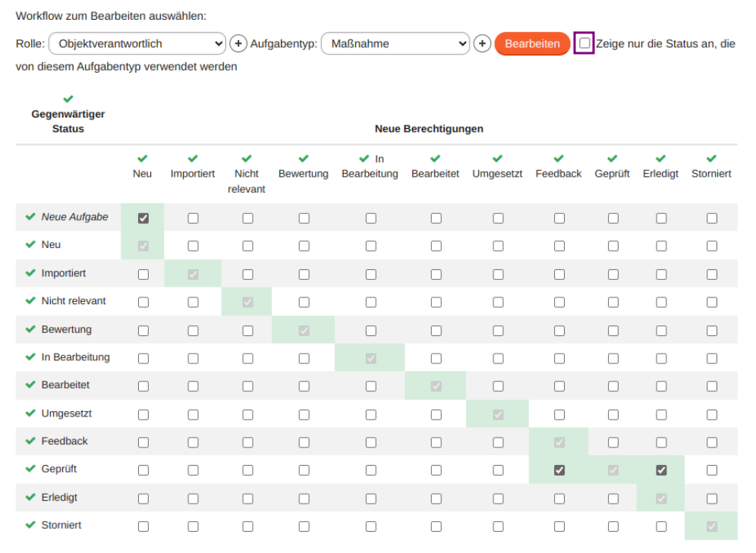The width and height of the screenshot is (756, 553).
Task: Click the green check above the Feedback column
Action: (x=558, y=159)
